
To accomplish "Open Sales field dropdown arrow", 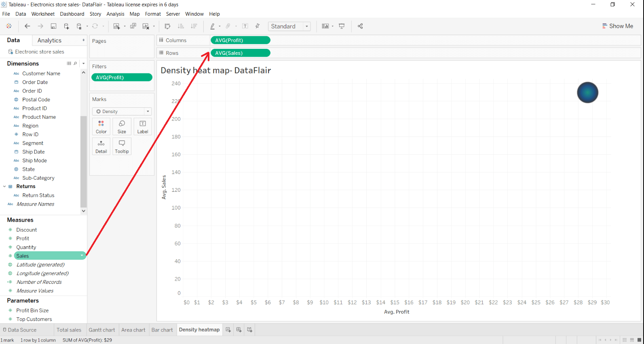I will point(82,256).
